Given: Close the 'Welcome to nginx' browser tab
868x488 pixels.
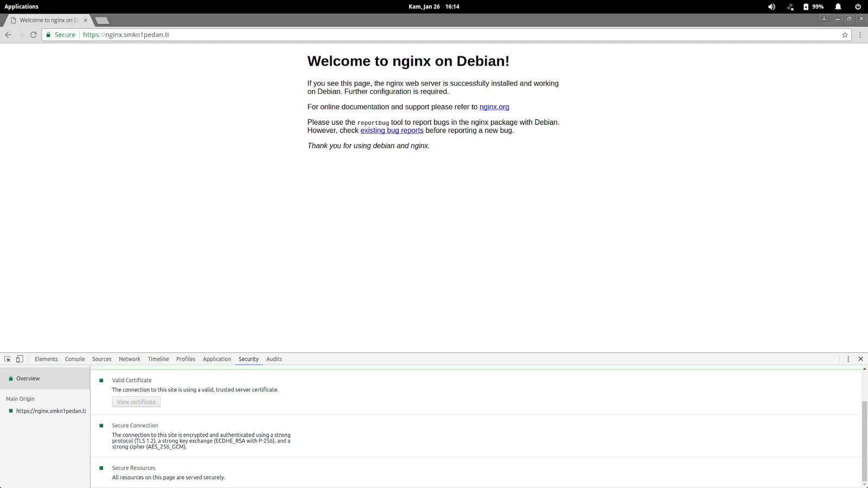Looking at the screenshot, I should tap(85, 21).
